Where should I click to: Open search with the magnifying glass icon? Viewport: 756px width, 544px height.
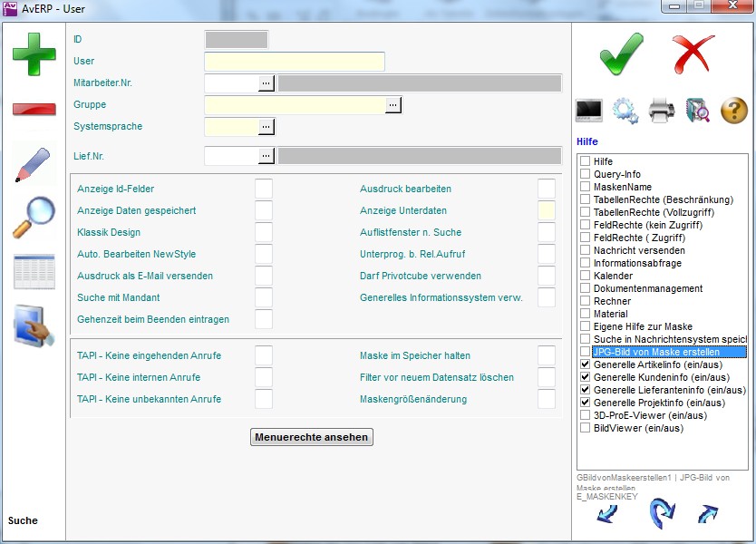(34, 218)
